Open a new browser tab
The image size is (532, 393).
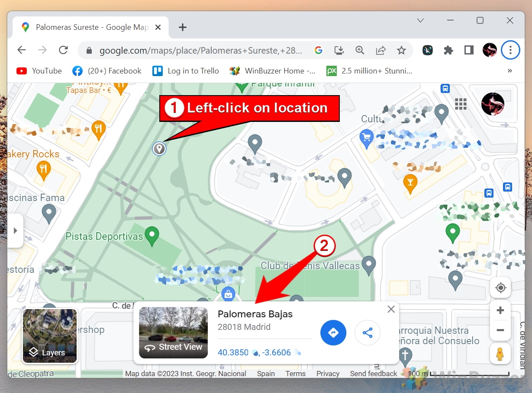pyautogui.click(x=183, y=27)
